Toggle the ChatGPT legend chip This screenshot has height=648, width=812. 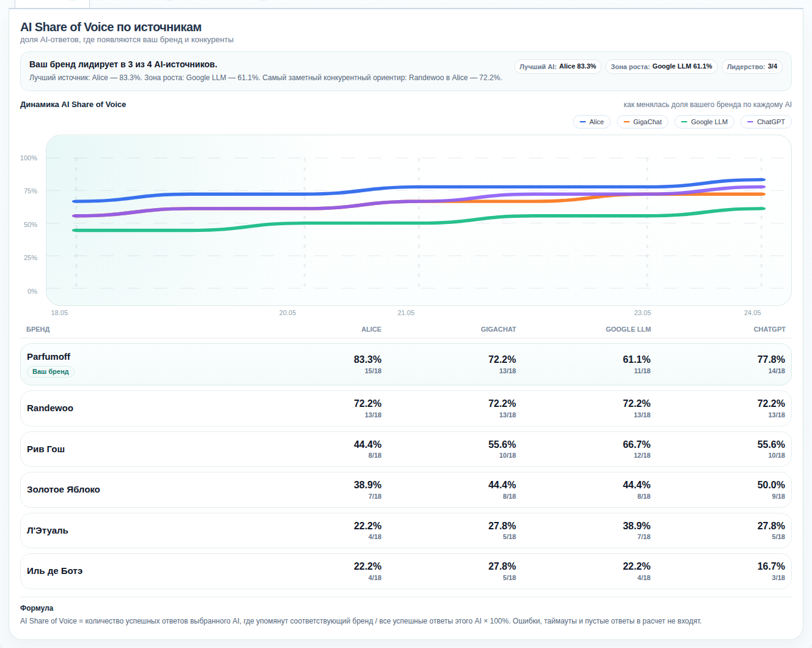tap(766, 122)
